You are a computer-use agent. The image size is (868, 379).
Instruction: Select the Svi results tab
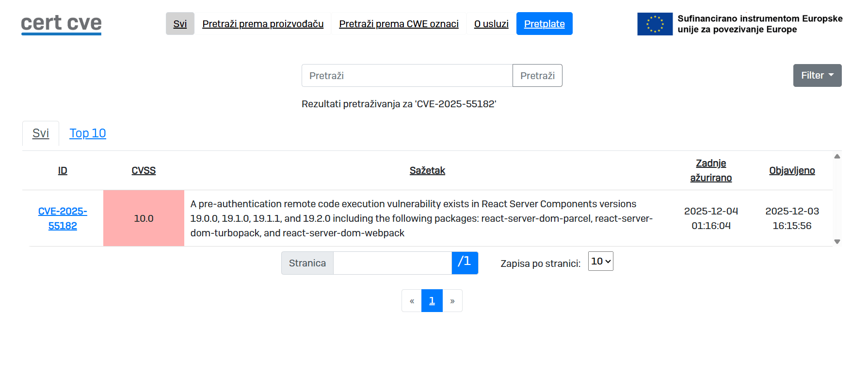[x=41, y=133]
